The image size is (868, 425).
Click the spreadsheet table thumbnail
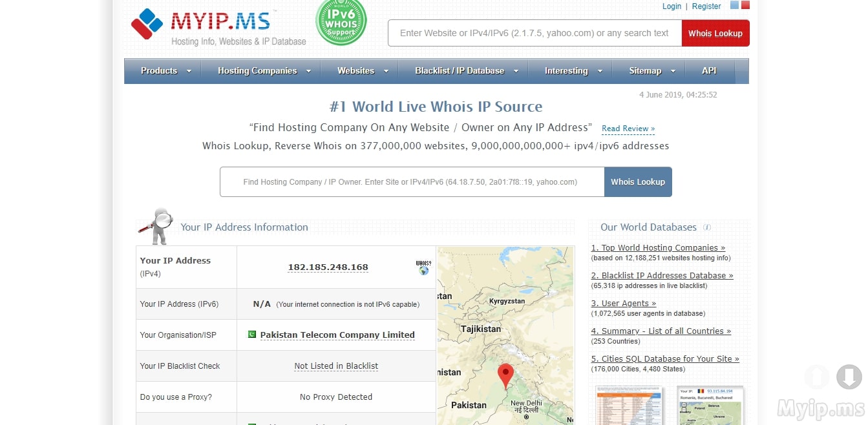(x=629, y=406)
